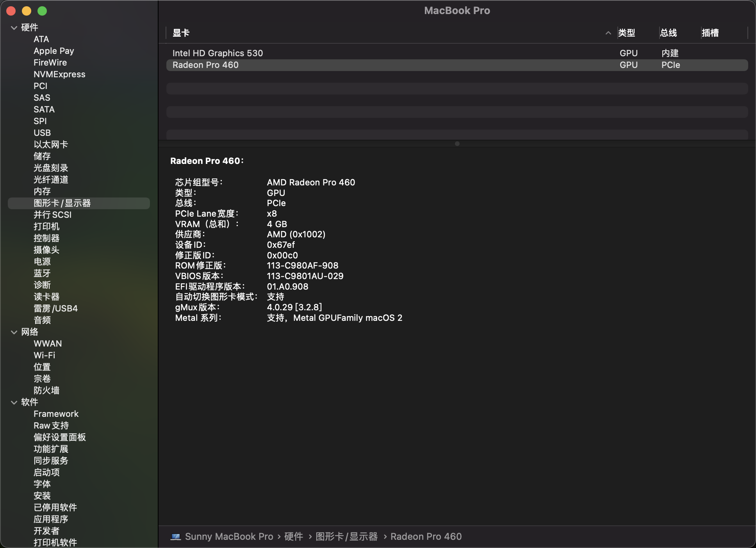The height and width of the screenshot is (548, 756).
Task: Collapse the 软件 section chevron
Action: point(14,402)
